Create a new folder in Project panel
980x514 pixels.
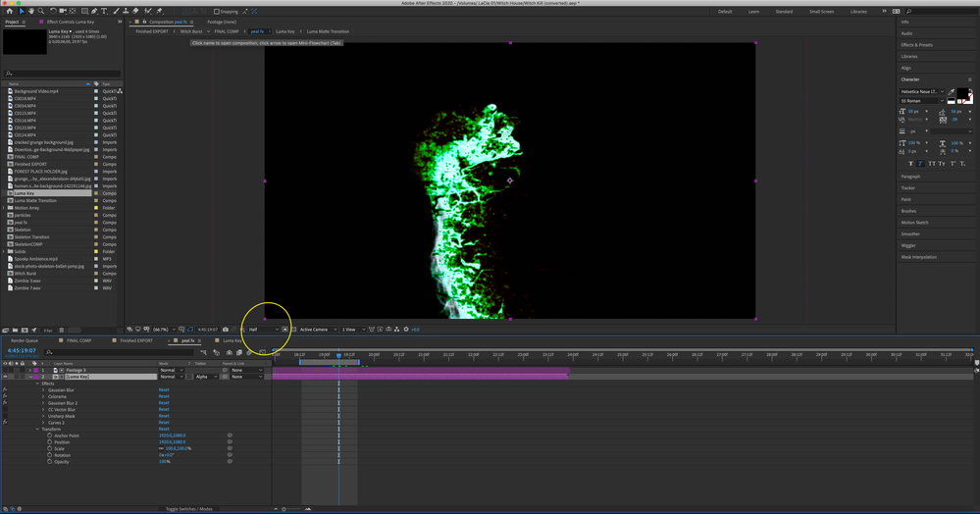(15, 331)
